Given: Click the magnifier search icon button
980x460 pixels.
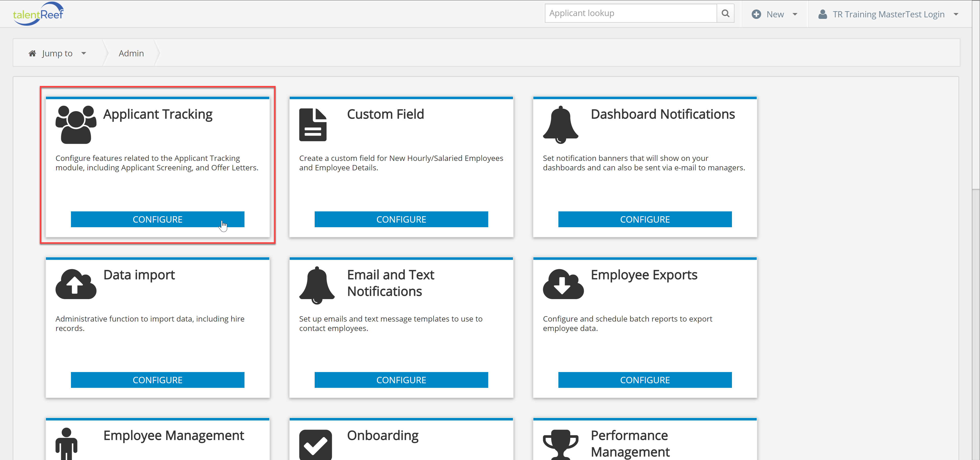Looking at the screenshot, I should (726, 14).
